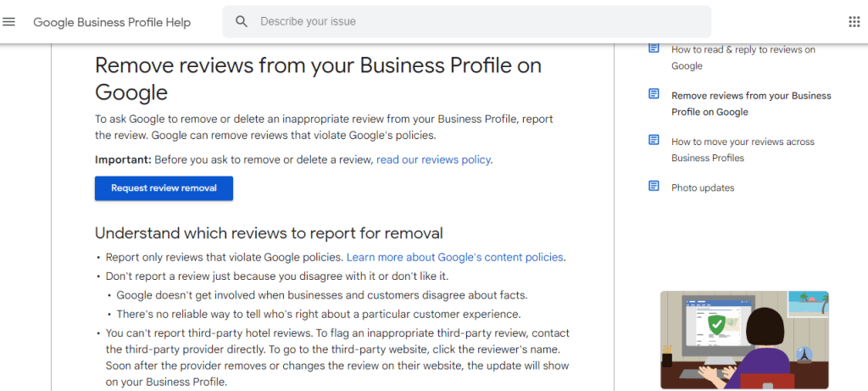
Task: Click the 'Describe your issue' search field
Action: point(467,21)
